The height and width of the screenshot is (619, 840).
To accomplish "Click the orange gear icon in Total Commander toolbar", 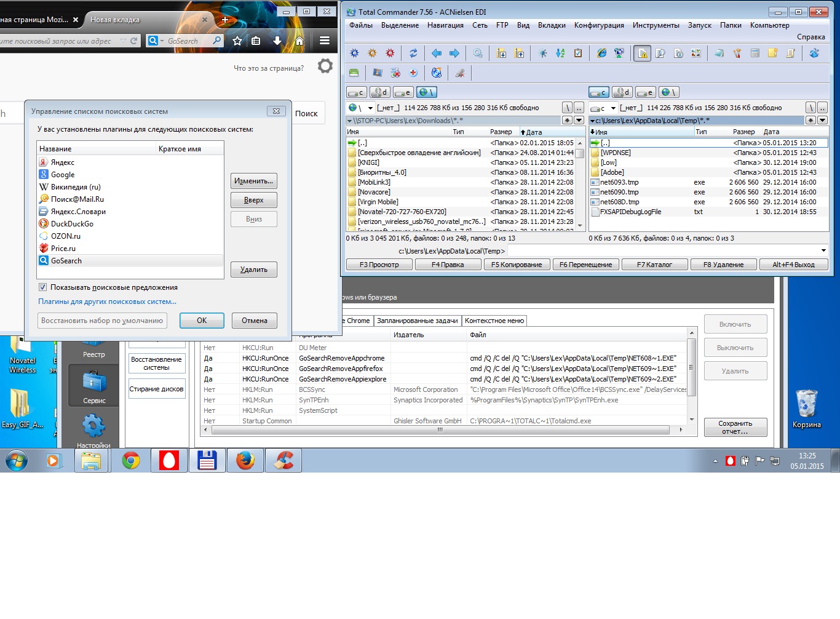I will click(x=372, y=54).
